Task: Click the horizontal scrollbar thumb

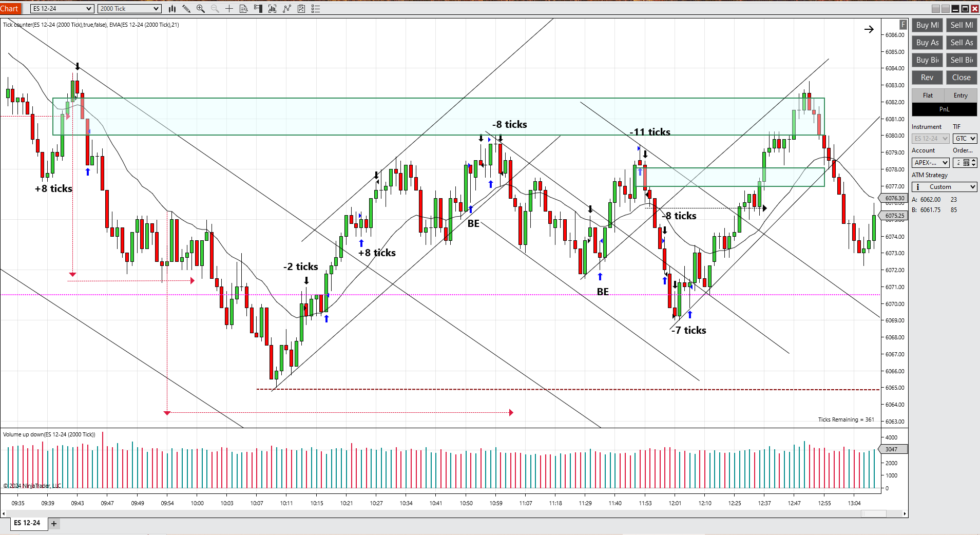Action: (874, 514)
